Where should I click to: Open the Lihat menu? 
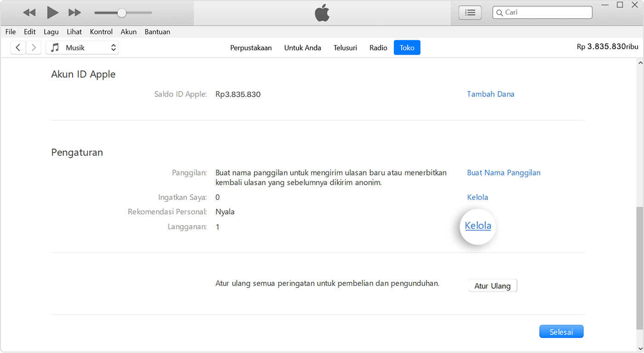74,32
